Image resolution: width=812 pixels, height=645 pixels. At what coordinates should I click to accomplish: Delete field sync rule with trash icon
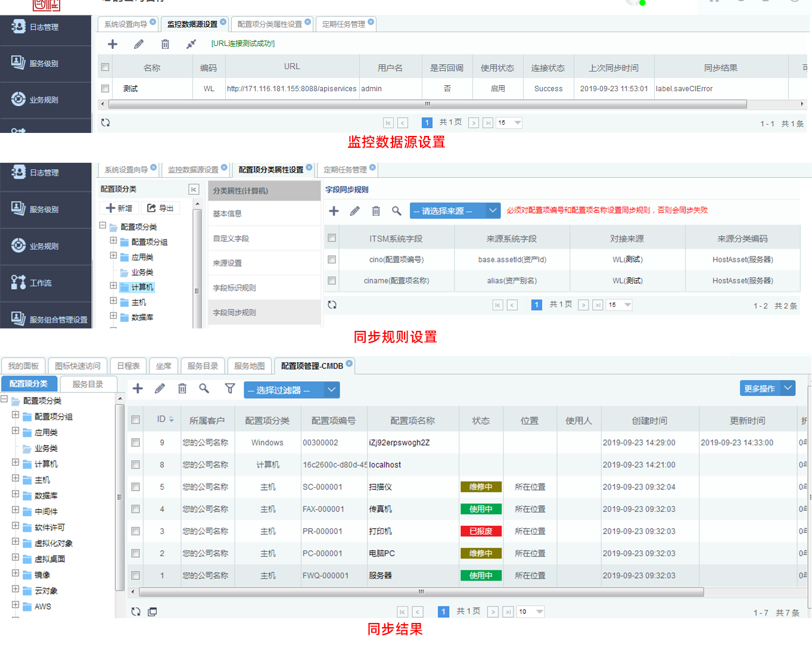pyautogui.click(x=376, y=211)
